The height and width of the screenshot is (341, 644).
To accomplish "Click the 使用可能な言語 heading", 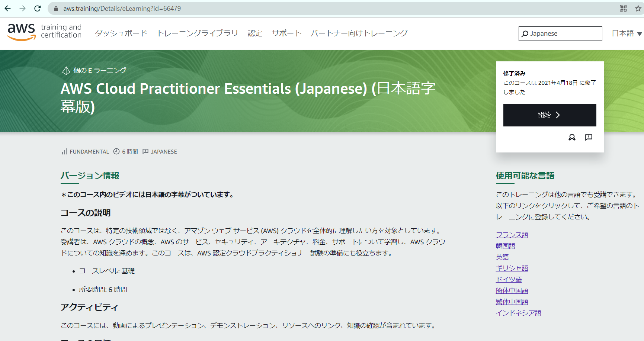I will (x=525, y=176).
